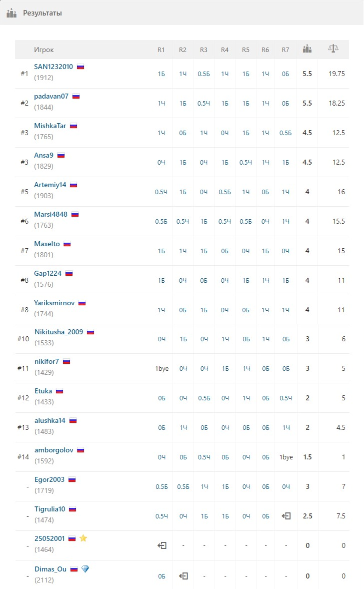Click the withdrawal icon in Dimas_Ou's R2 cell
Viewport: 364px width, 589px height.
pyautogui.click(x=183, y=576)
